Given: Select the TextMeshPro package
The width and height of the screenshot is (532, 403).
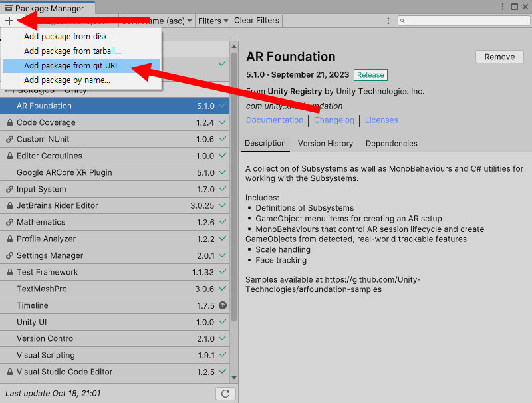Looking at the screenshot, I should [114, 289].
